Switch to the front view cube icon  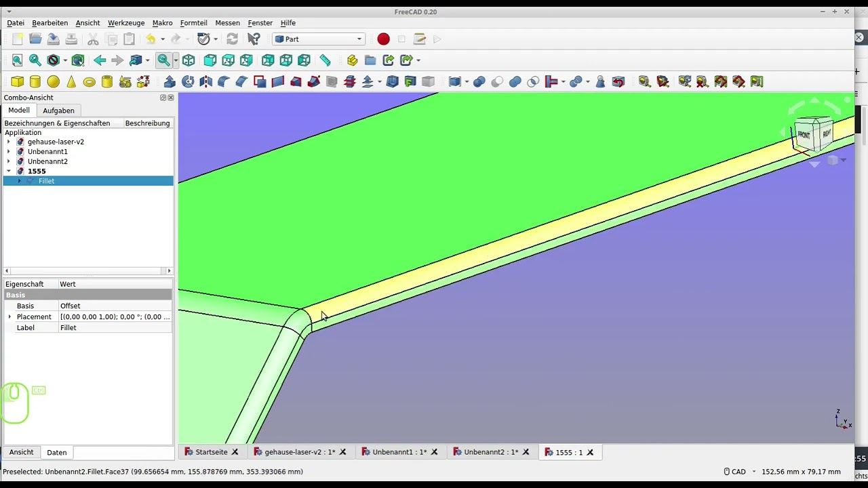click(x=210, y=60)
